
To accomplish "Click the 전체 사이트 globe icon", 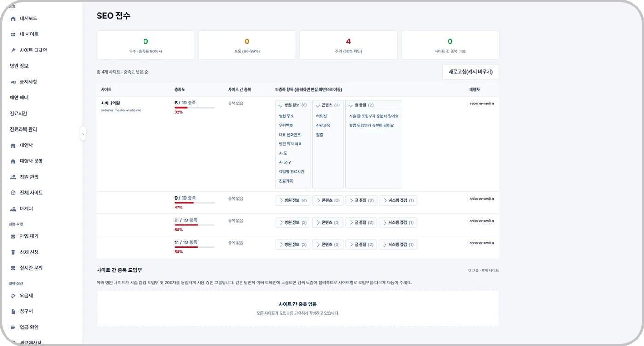I will (13, 193).
